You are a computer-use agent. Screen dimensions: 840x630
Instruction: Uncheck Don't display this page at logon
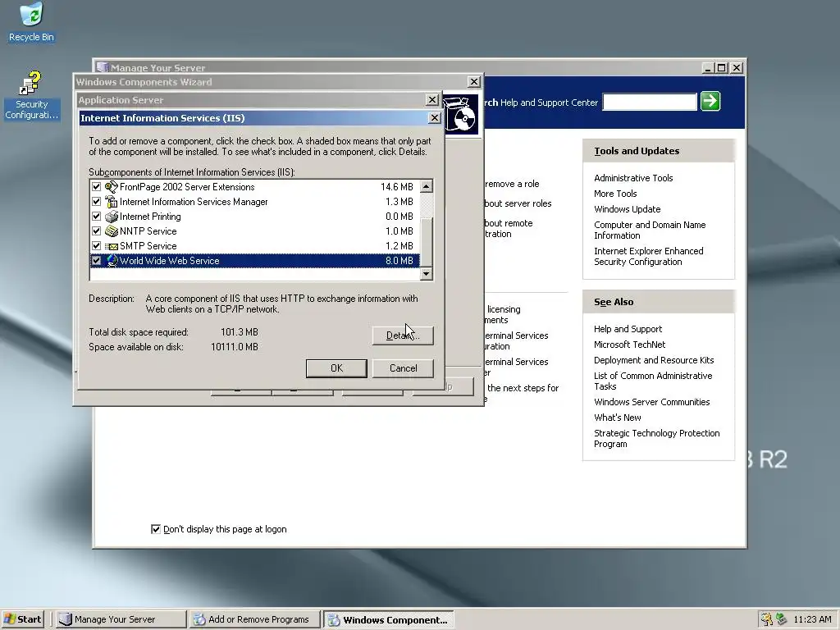point(156,529)
